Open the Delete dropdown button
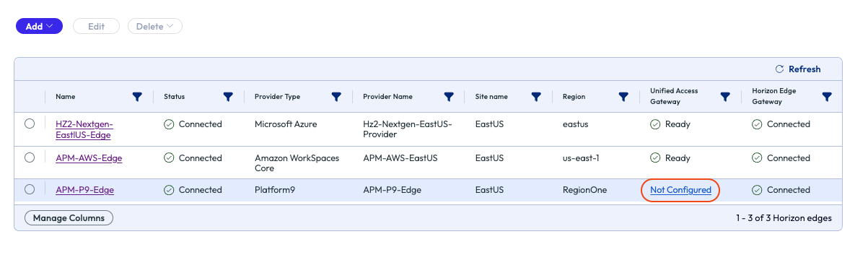Image resolution: width=868 pixels, height=268 pixels. (154, 26)
